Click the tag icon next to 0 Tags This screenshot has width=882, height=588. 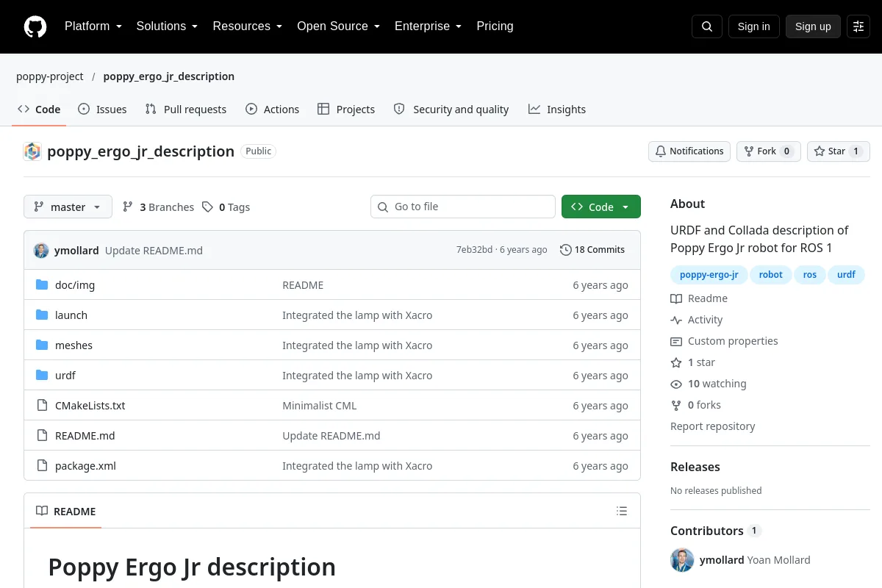[208, 207]
